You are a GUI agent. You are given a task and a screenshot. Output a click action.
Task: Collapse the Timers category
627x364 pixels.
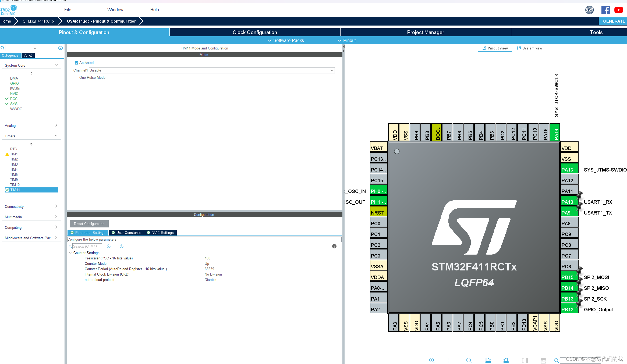click(56, 136)
